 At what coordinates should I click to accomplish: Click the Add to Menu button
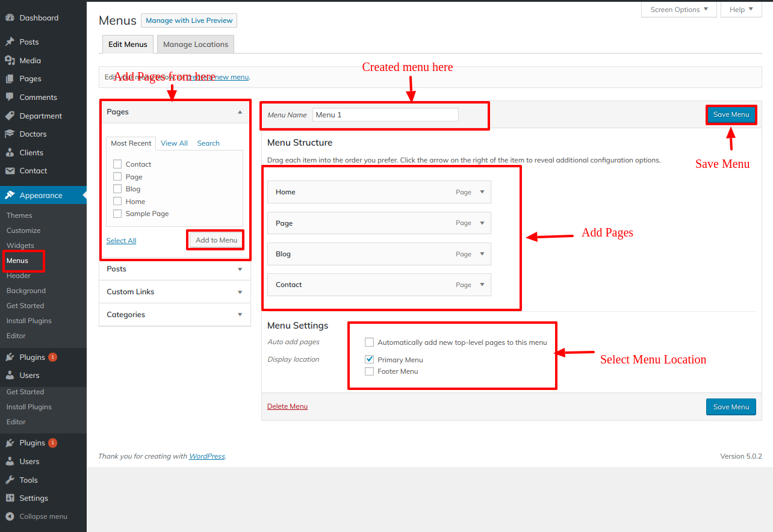click(x=216, y=240)
